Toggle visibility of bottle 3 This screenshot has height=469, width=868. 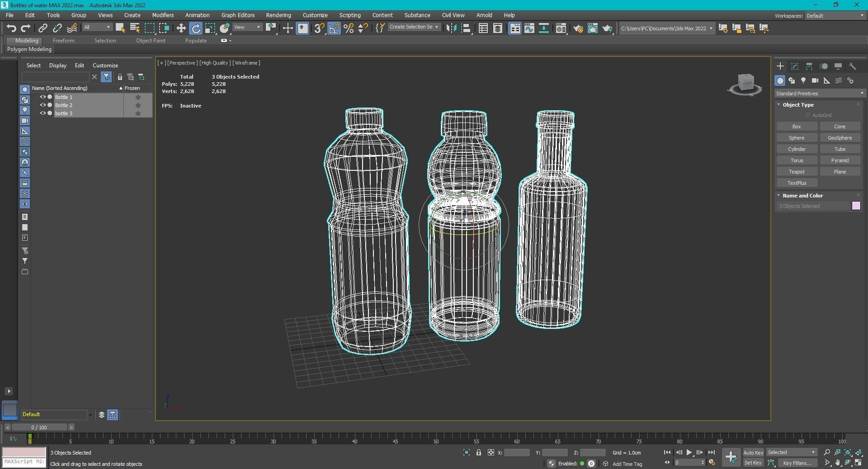[43, 113]
